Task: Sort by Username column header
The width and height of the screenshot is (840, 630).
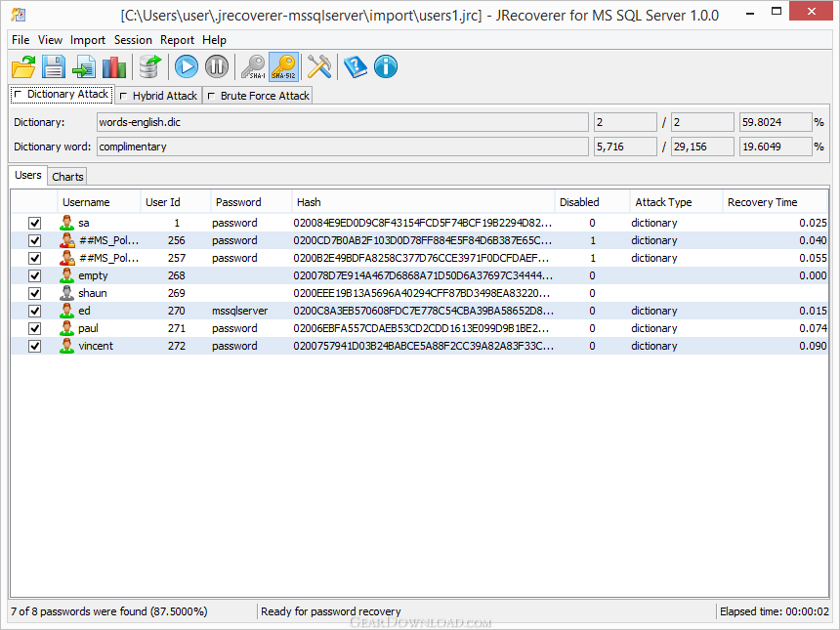Action: pyautogui.click(x=99, y=202)
